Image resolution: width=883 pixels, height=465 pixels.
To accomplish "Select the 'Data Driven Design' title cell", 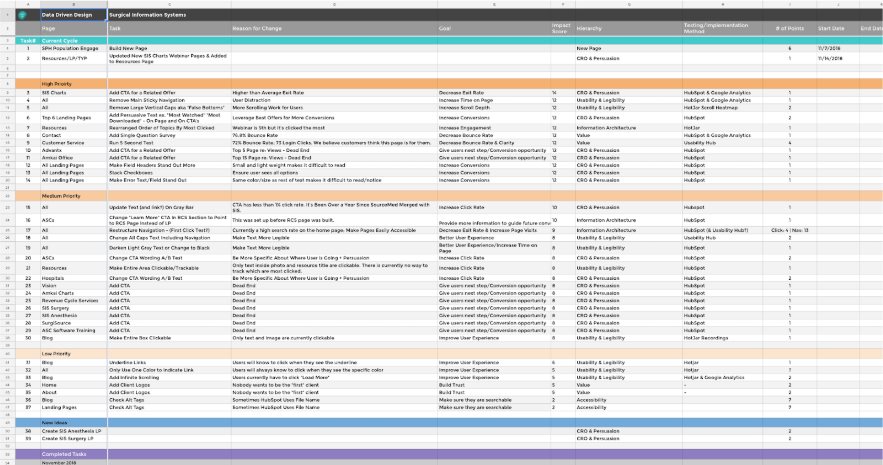I will point(71,15).
